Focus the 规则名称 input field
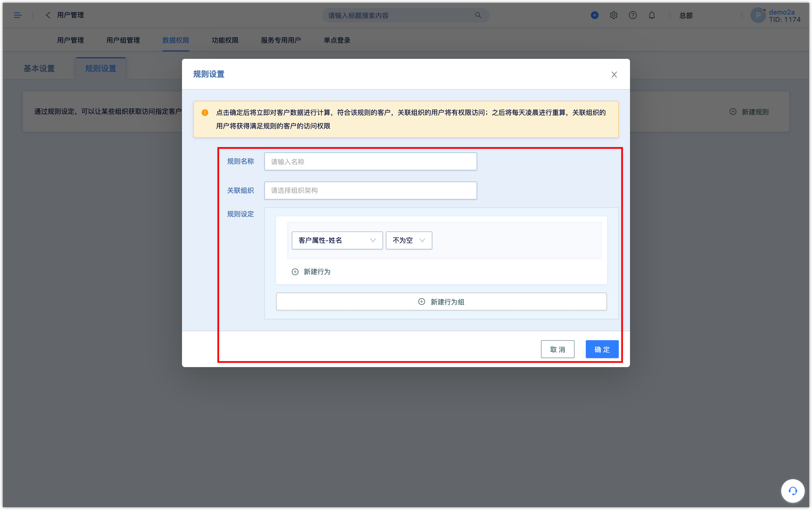The image size is (812, 510). pos(370,162)
